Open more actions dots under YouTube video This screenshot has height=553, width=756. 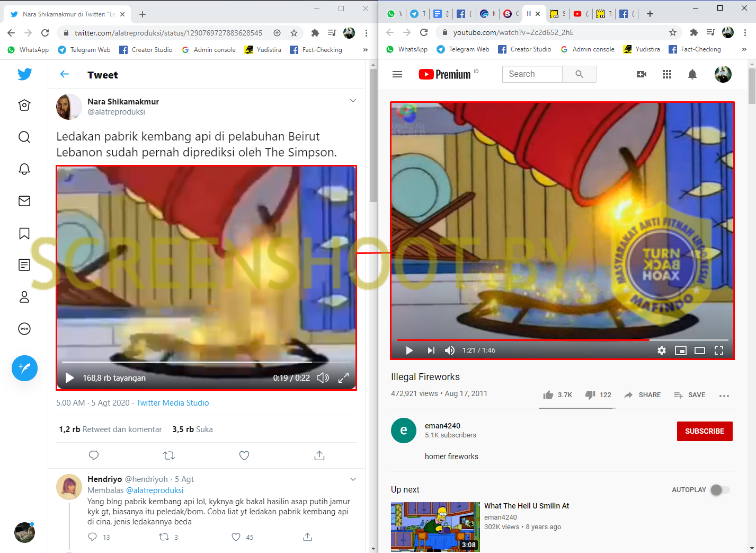click(724, 396)
